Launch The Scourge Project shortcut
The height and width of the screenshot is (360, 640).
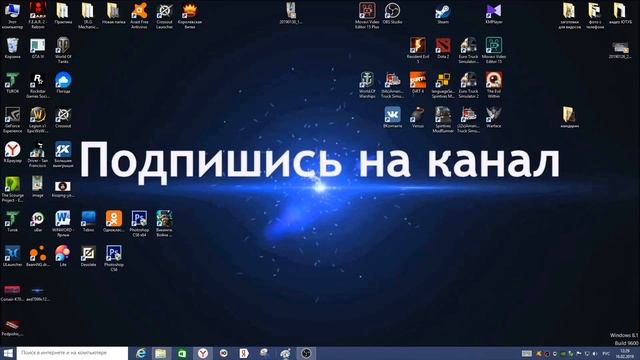(12, 189)
